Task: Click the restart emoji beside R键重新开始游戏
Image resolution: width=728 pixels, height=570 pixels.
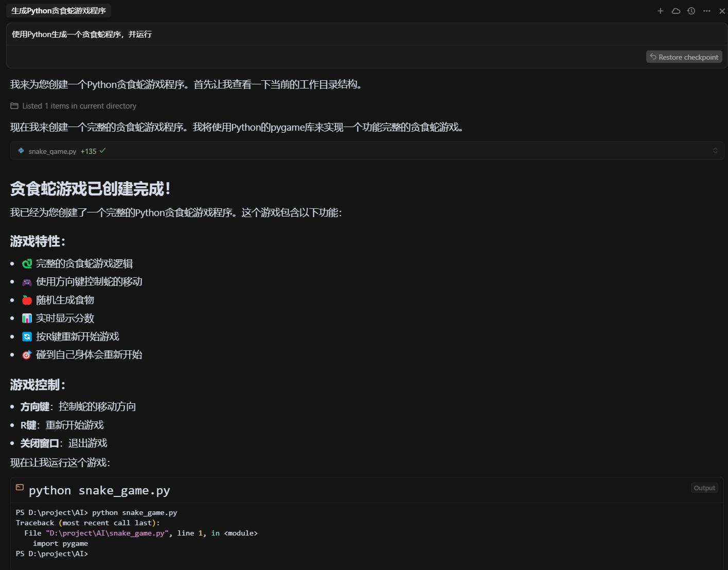Action: pos(27,336)
